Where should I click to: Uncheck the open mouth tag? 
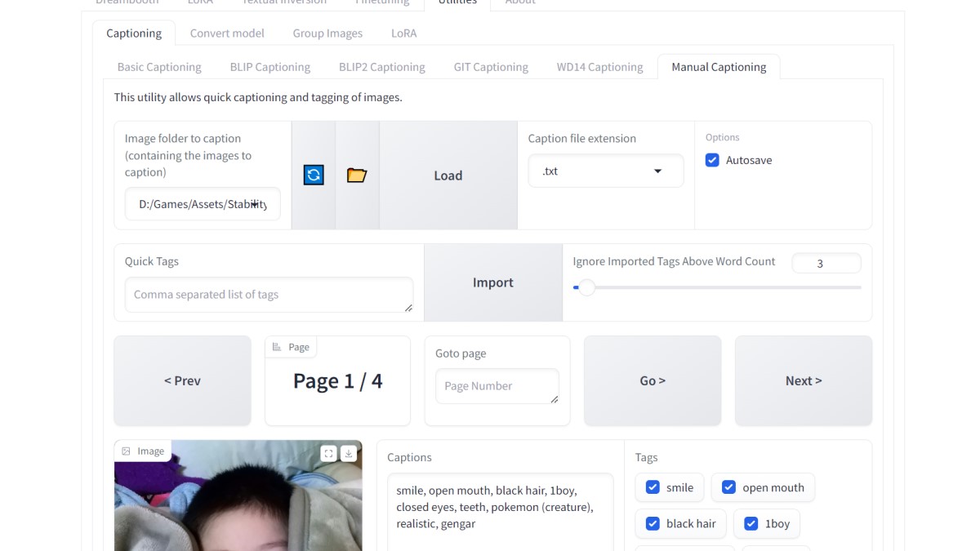pyautogui.click(x=728, y=487)
